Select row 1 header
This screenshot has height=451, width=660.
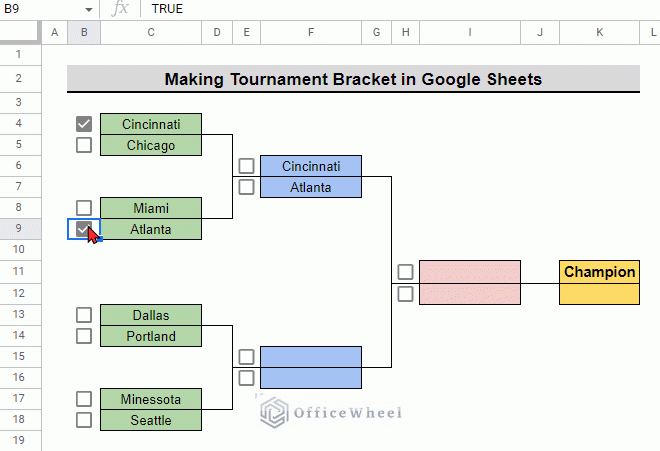pyautogui.click(x=21, y=55)
